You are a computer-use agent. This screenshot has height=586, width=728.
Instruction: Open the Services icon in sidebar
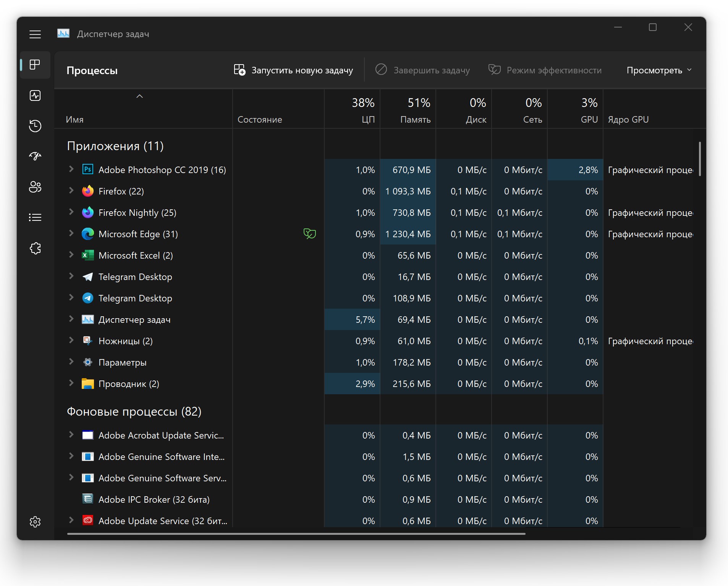(35, 248)
